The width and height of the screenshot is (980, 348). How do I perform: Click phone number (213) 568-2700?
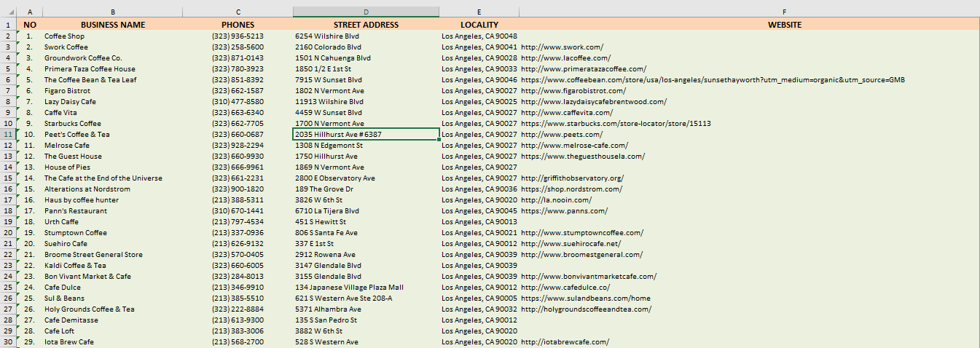tap(238, 341)
